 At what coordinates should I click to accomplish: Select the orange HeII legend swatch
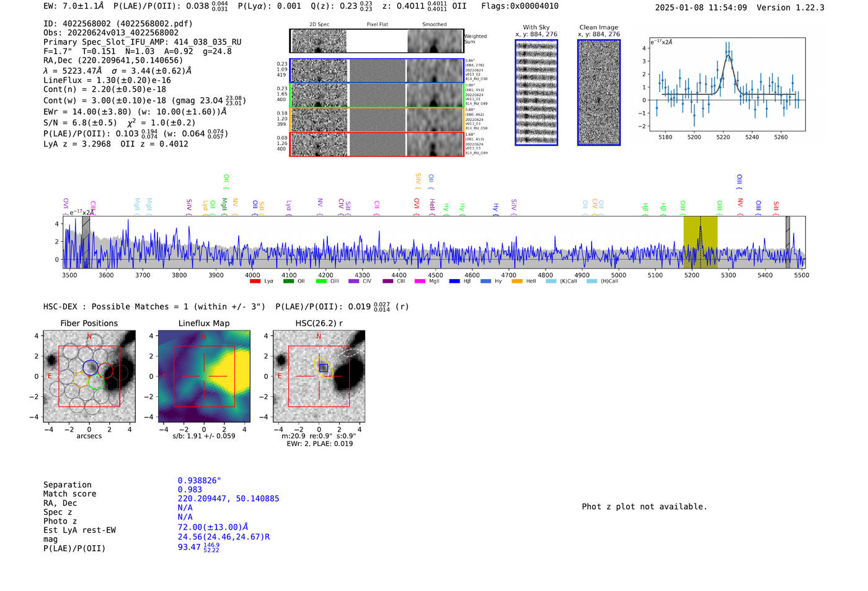click(517, 282)
